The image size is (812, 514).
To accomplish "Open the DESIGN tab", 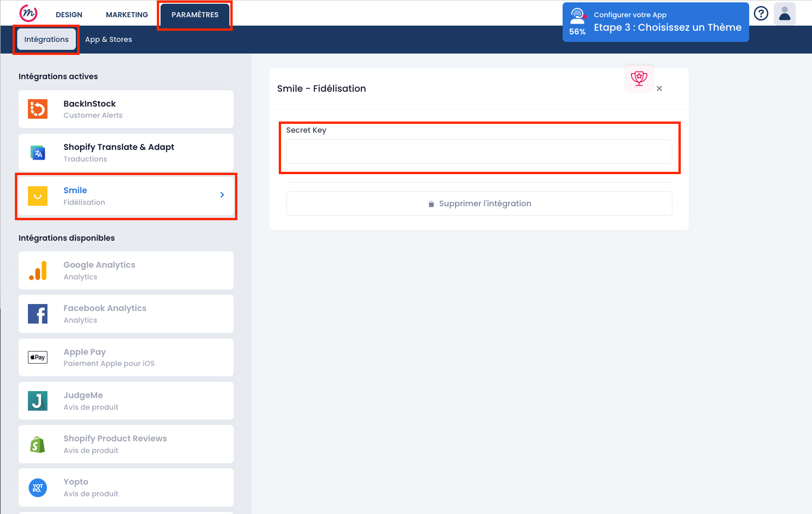I will [x=69, y=14].
